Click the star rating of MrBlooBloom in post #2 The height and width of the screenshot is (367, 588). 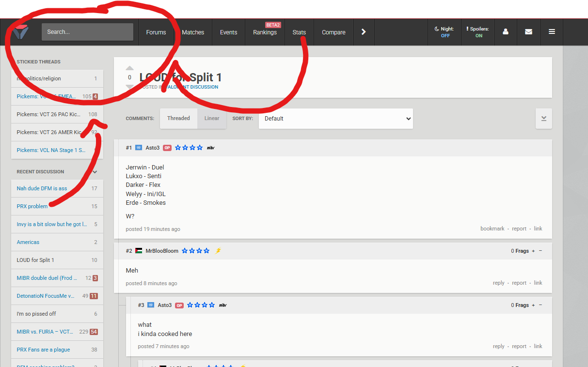click(x=196, y=251)
